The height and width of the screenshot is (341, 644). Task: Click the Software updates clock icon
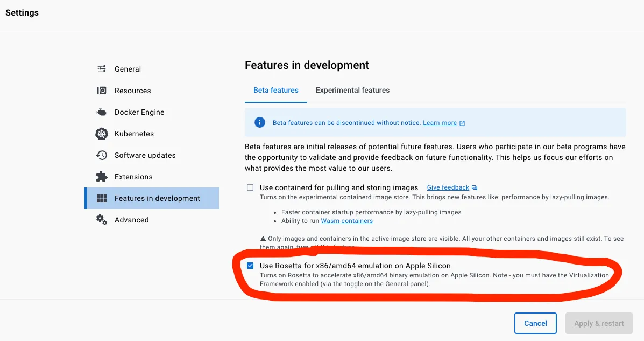click(x=102, y=155)
